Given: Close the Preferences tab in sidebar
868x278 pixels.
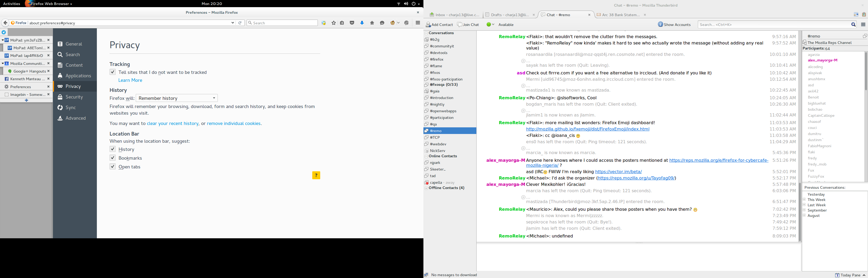Looking at the screenshot, I should (x=48, y=87).
